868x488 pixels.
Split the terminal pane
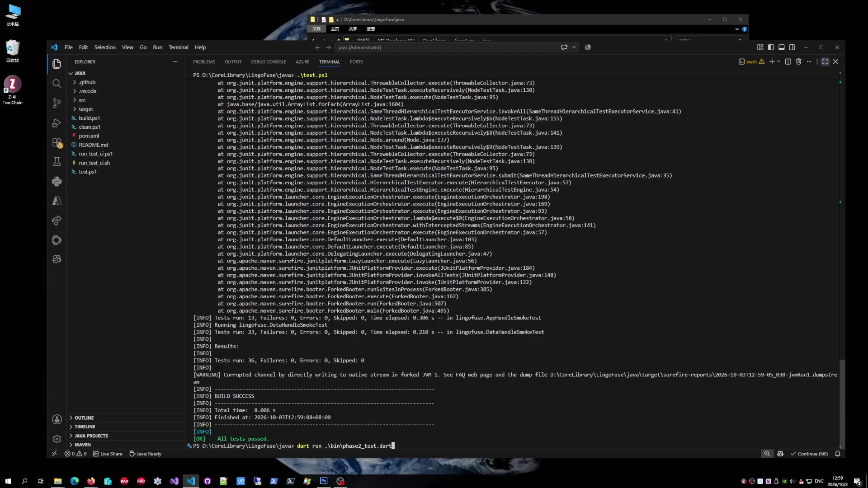click(788, 61)
